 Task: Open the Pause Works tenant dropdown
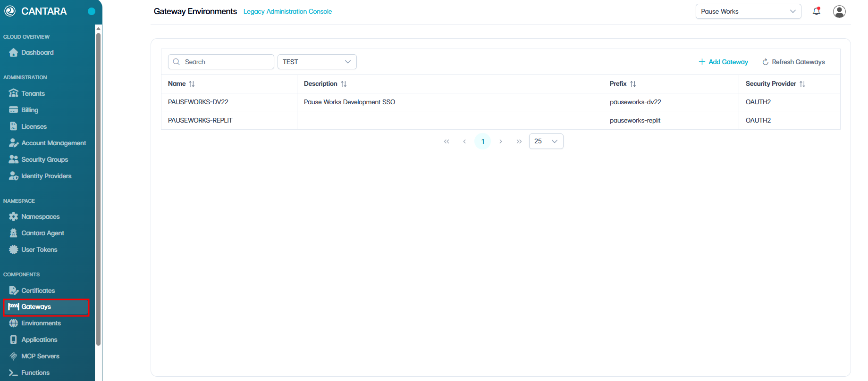point(748,11)
